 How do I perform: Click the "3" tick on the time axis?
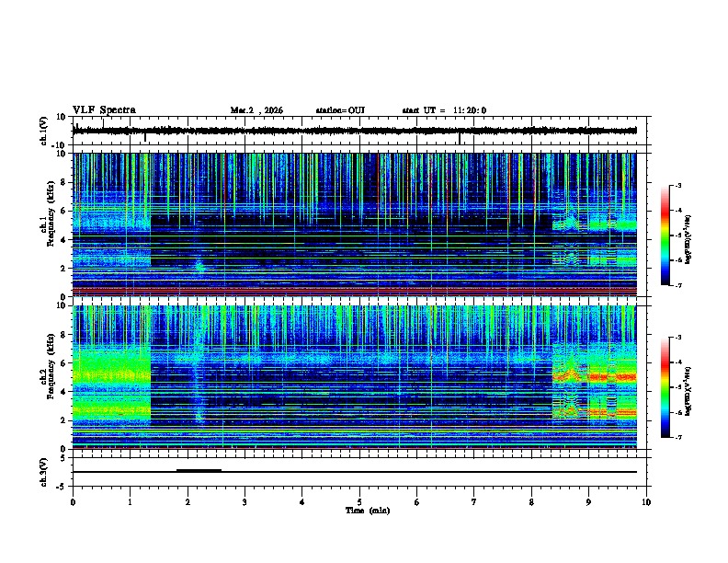pyautogui.click(x=245, y=502)
